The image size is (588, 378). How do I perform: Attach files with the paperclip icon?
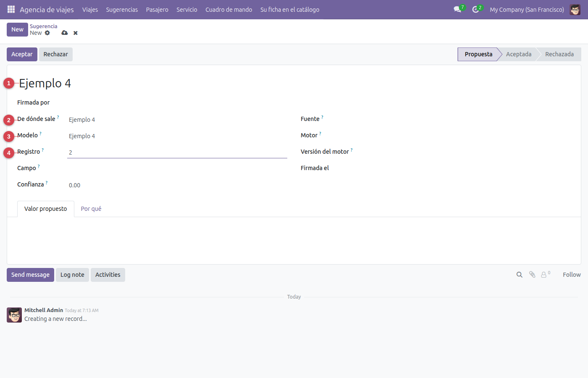(532, 275)
